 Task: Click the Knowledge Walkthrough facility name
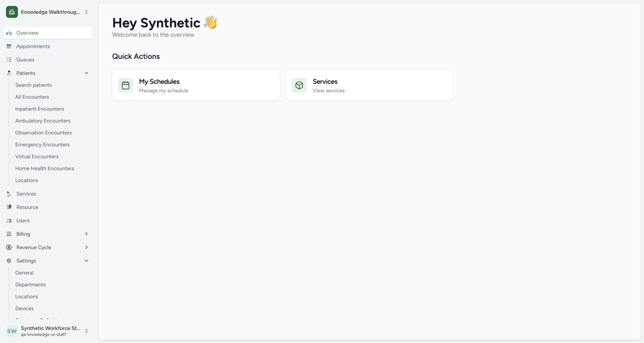pos(50,12)
